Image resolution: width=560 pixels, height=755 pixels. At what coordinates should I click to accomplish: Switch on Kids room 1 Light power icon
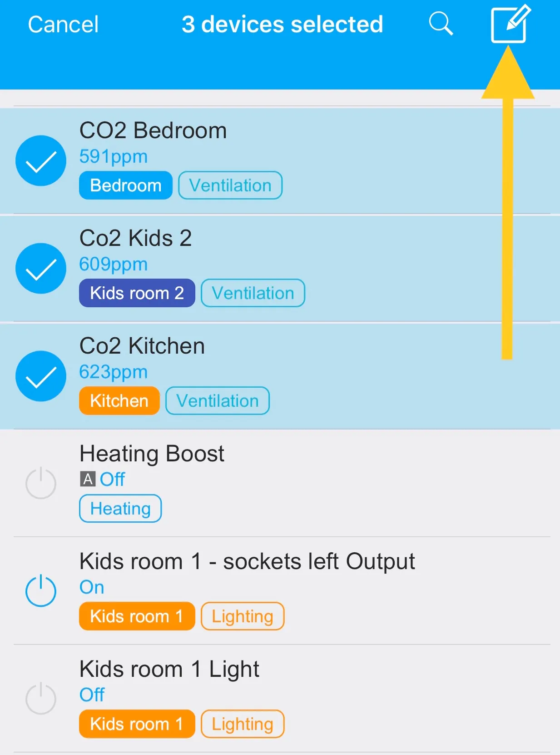tap(41, 698)
